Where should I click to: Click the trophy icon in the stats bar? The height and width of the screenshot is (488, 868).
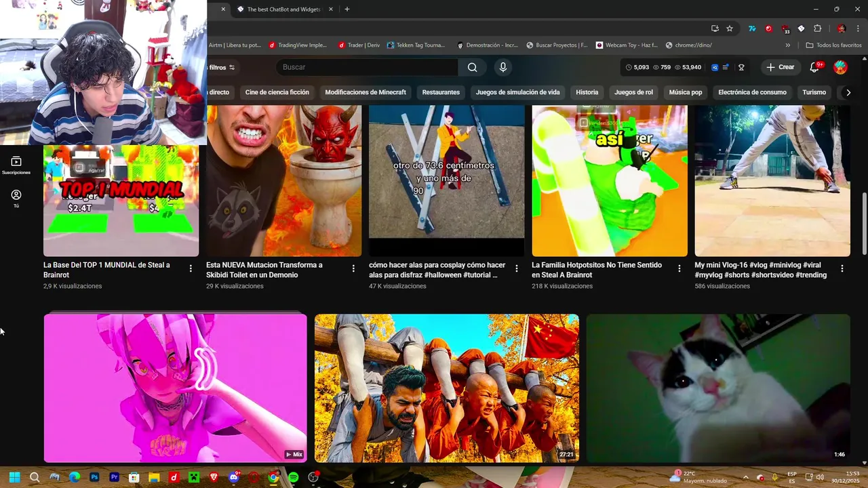click(741, 67)
